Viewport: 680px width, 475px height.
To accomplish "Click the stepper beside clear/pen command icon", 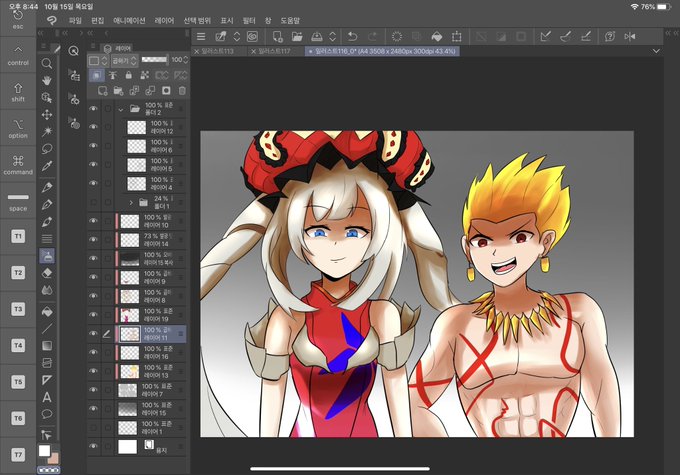I will coord(237,36).
